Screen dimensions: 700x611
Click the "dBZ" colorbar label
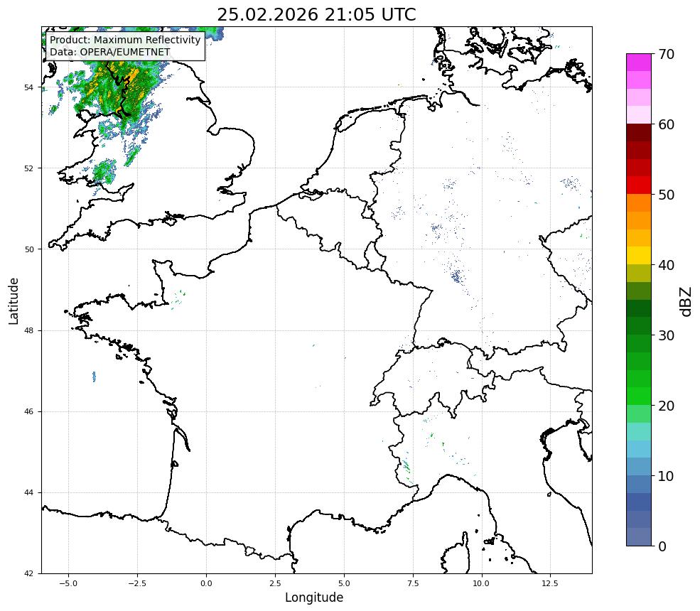tap(686, 301)
